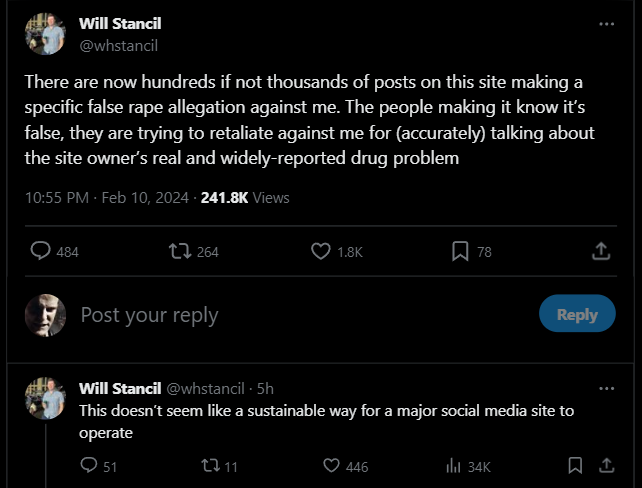Visit @whstancil handle under main author name
Viewport: 642px width, 488px height.
[x=119, y=45]
